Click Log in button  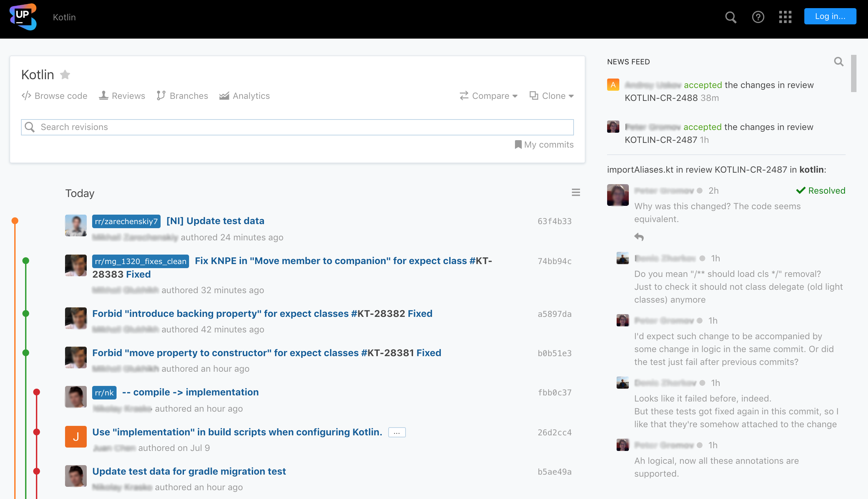830,17
